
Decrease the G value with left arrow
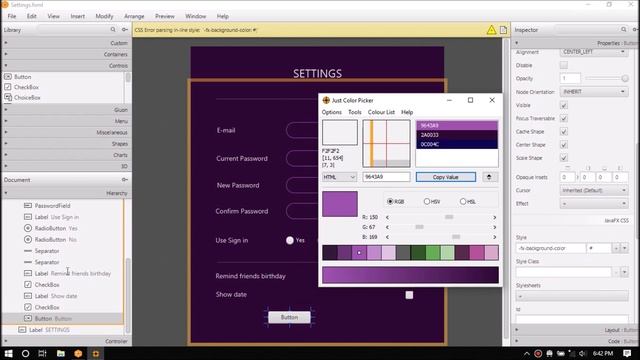click(387, 227)
